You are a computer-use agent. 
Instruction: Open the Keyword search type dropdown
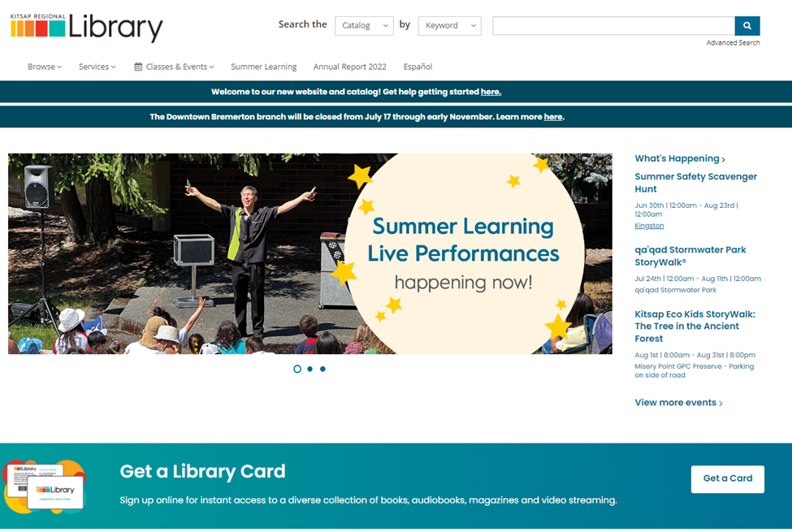[449, 26]
